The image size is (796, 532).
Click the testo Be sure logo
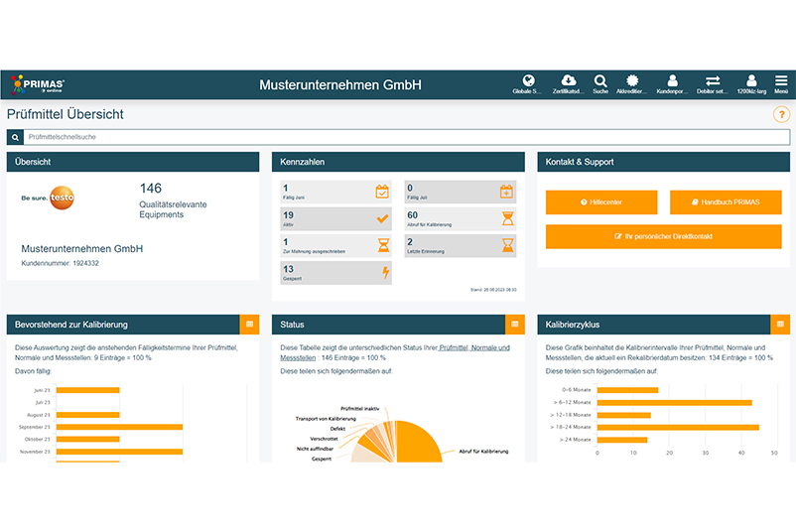pos(48,198)
